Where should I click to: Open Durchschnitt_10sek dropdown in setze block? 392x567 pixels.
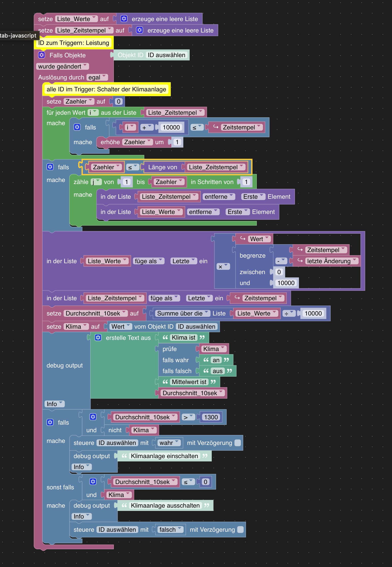point(96,313)
